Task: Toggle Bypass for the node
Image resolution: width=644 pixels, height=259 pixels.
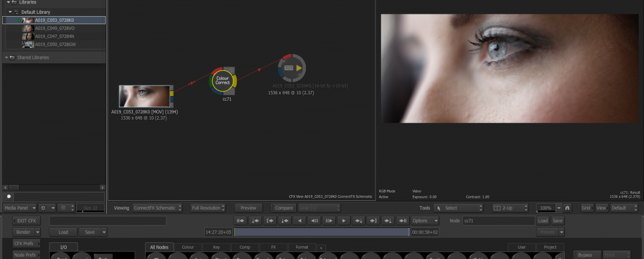Action: pos(587,255)
